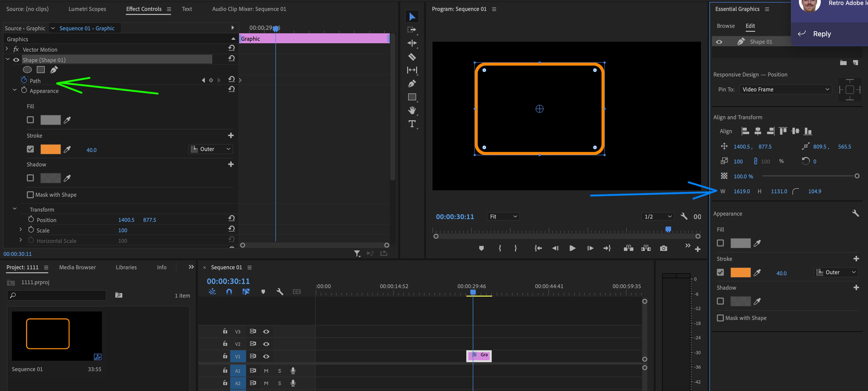Image resolution: width=868 pixels, height=391 pixels.
Task: Open the Fit zoom level dropdown
Action: pos(503,217)
